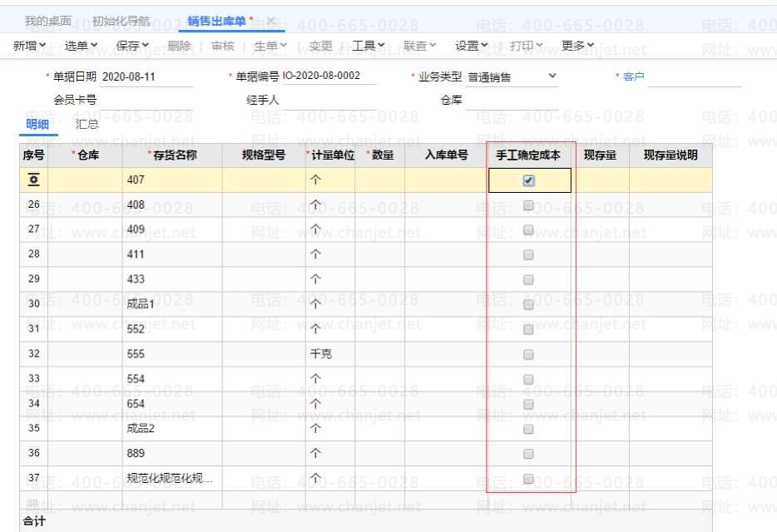777x532 pixels.
Task: Check 手工确定成本 for item 成品1
Action: point(529,304)
